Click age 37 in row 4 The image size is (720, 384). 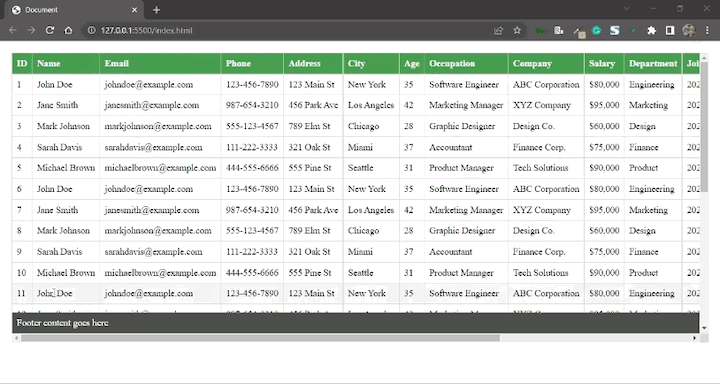409,147
